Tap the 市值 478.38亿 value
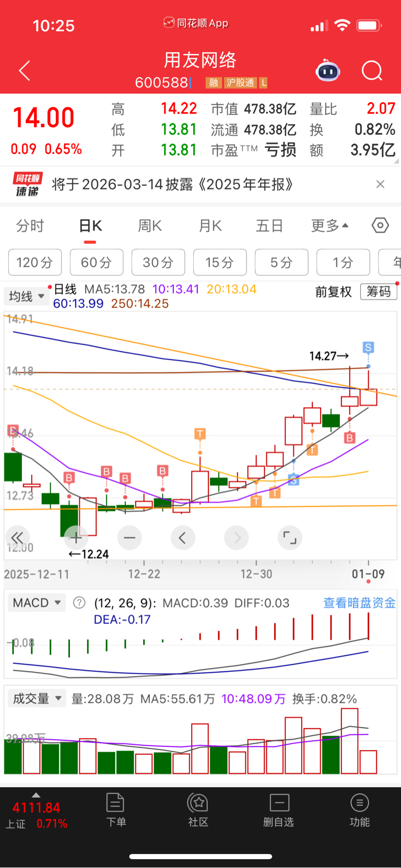The height and width of the screenshot is (868, 401). pos(270,109)
